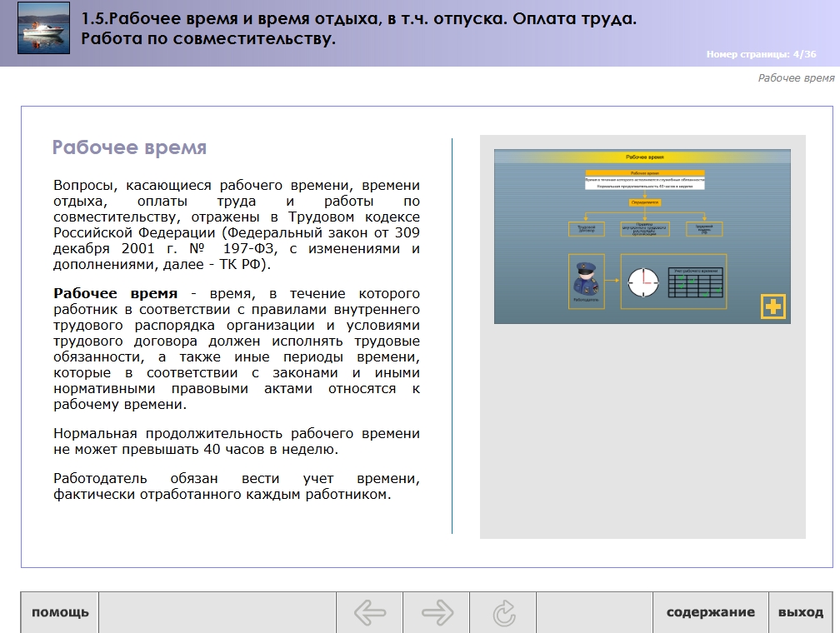The height and width of the screenshot is (633, 840).
Task: Click the sentence about 40 часов в неделю
Action: [x=237, y=441]
